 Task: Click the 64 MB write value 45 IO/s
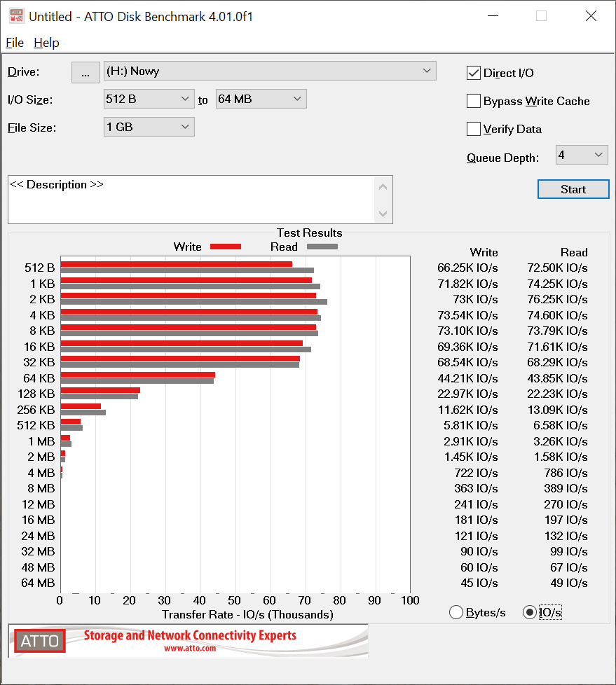pos(479,583)
